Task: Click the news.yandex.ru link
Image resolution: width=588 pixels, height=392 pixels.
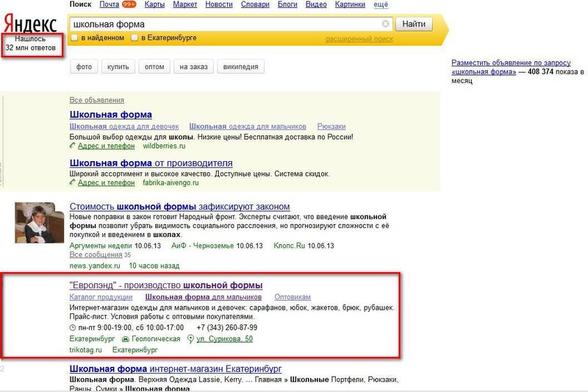Action: coord(95,266)
